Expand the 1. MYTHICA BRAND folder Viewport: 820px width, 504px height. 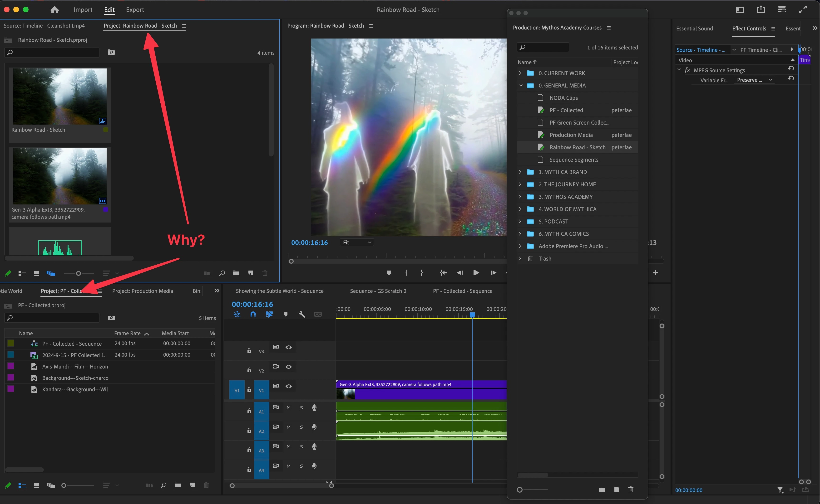click(520, 172)
